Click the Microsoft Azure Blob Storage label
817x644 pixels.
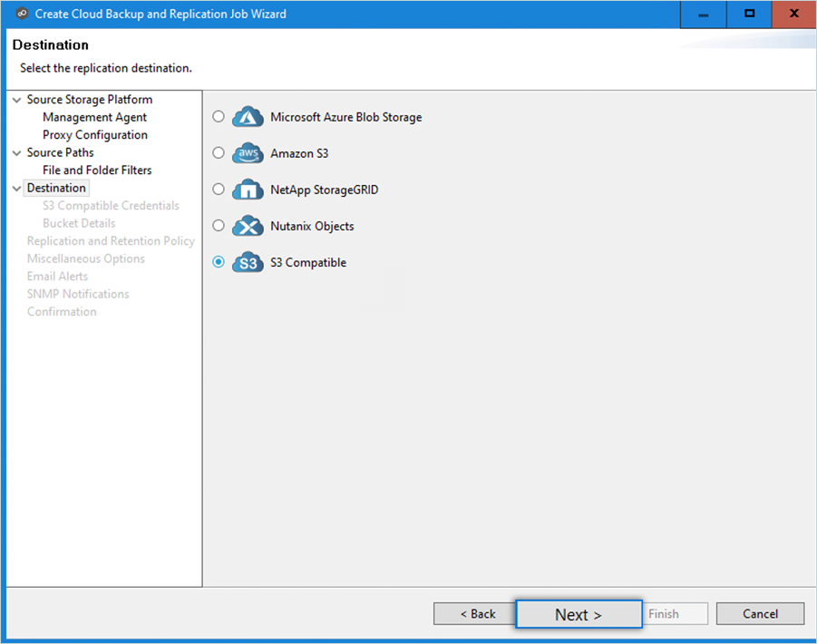(x=346, y=117)
